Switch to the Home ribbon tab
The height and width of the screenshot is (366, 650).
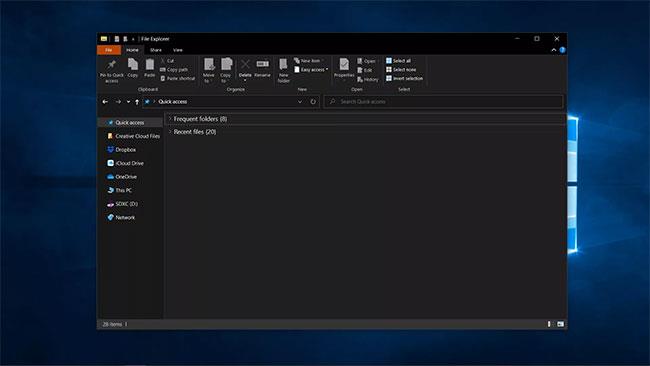pos(132,50)
